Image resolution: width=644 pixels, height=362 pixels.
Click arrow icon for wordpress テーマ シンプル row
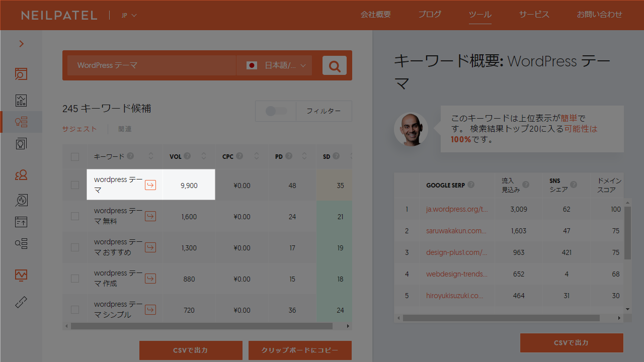point(150,310)
